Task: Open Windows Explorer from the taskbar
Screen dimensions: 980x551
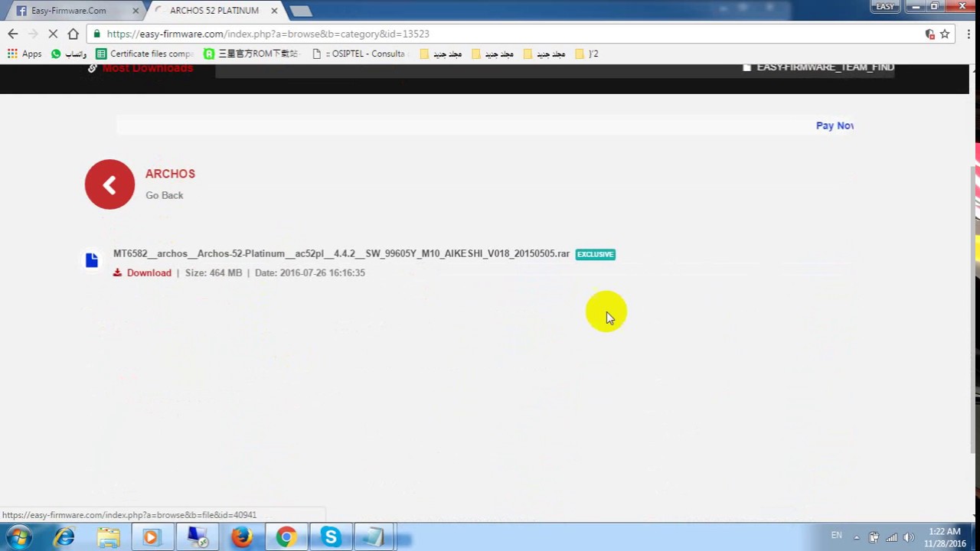Action: (x=108, y=537)
